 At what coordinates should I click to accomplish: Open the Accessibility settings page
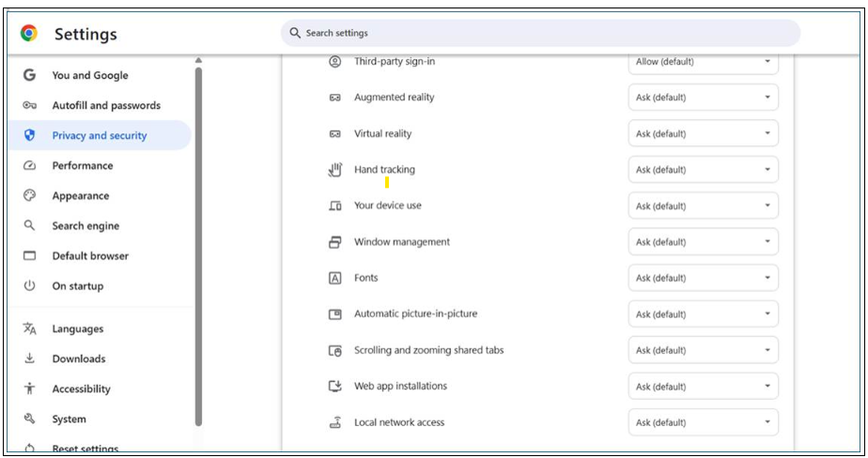81,389
